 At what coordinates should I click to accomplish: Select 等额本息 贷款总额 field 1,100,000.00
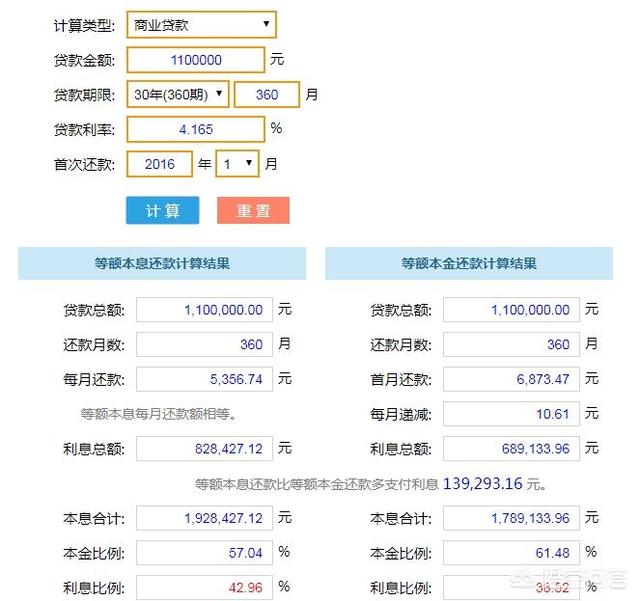click(x=204, y=310)
